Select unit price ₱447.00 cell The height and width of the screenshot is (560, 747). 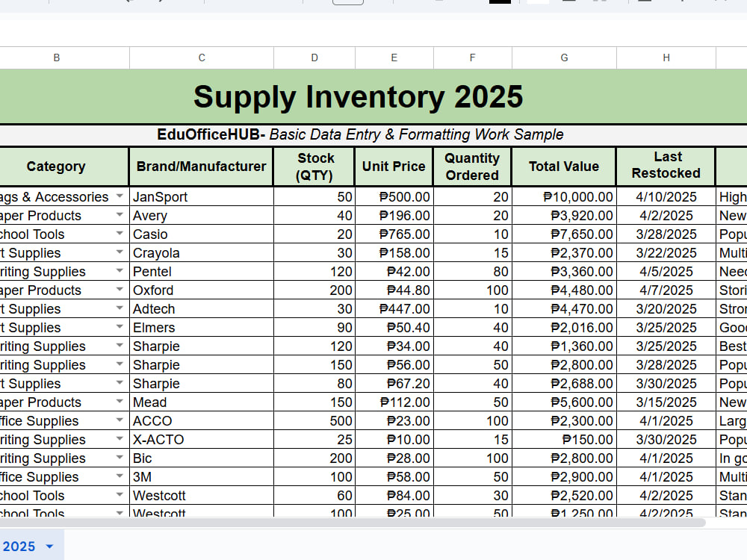394,308
